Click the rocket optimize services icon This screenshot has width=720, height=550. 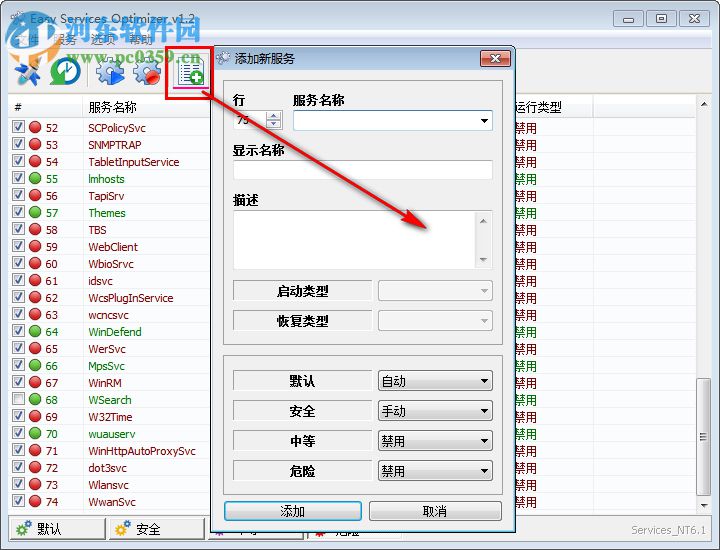pos(28,73)
